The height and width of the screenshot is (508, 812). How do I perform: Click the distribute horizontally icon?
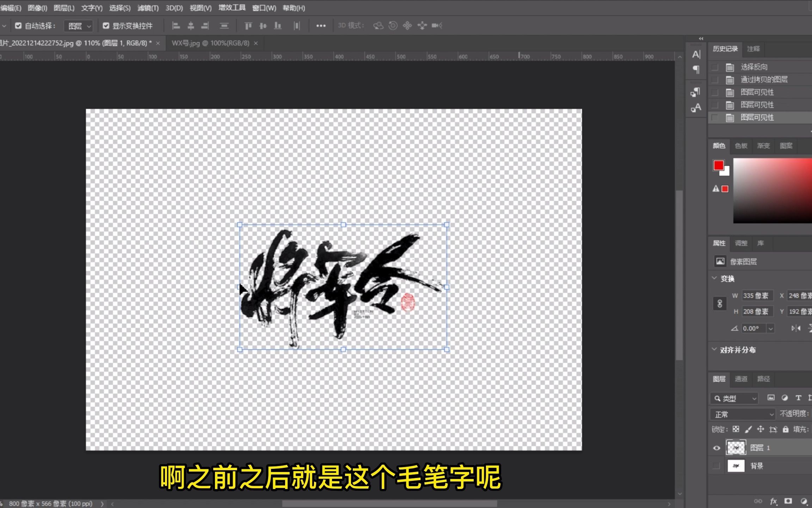coord(297,26)
